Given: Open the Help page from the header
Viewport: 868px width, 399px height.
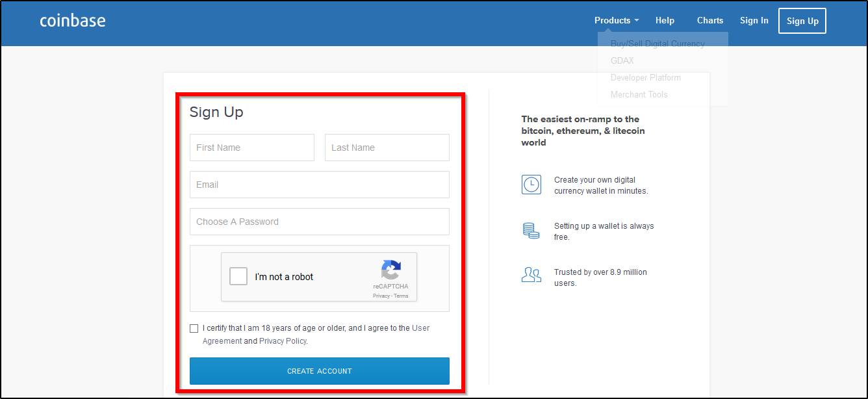Looking at the screenshot, I should 665,21.
